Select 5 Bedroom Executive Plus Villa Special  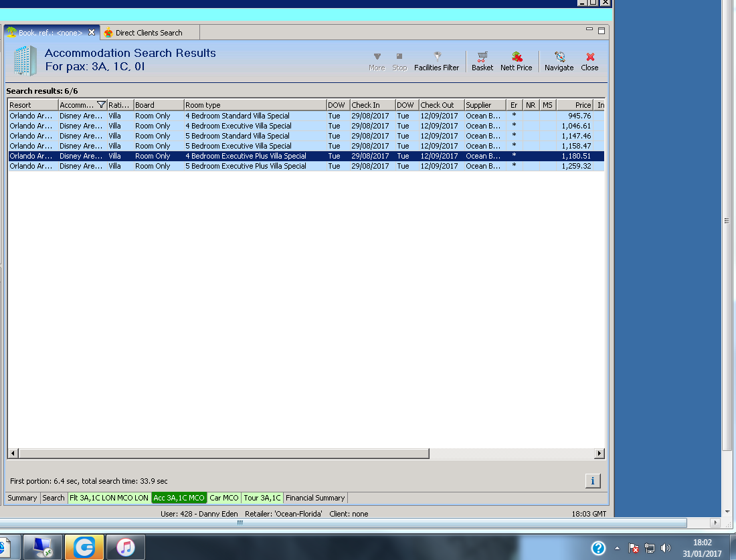coord(306,166)
